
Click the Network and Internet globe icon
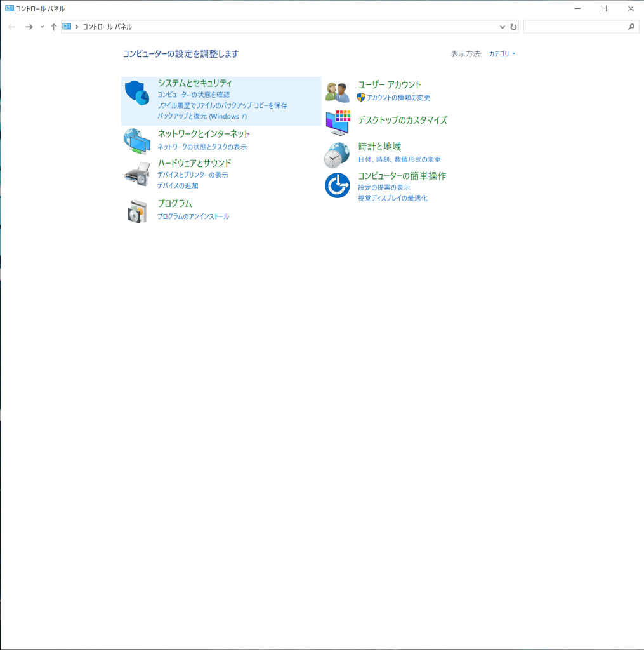coord(137,141)
